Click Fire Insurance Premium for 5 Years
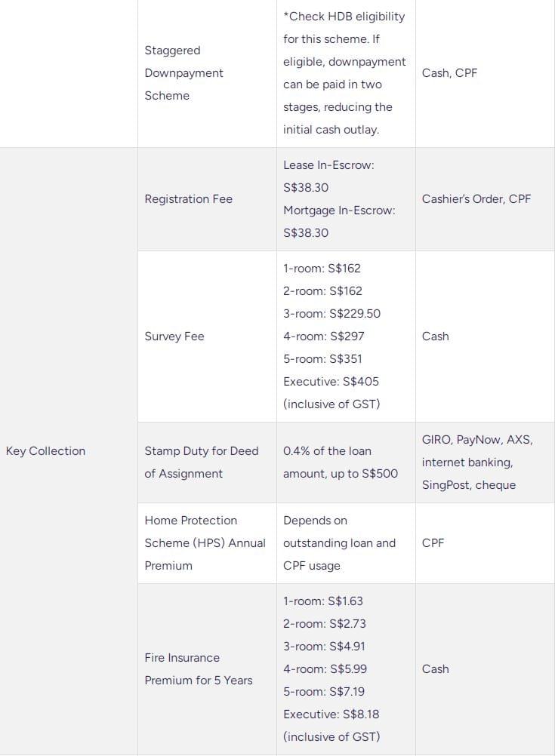Image resolution: width=555 pixels, height=756 pixels. [x=199, y=668]
